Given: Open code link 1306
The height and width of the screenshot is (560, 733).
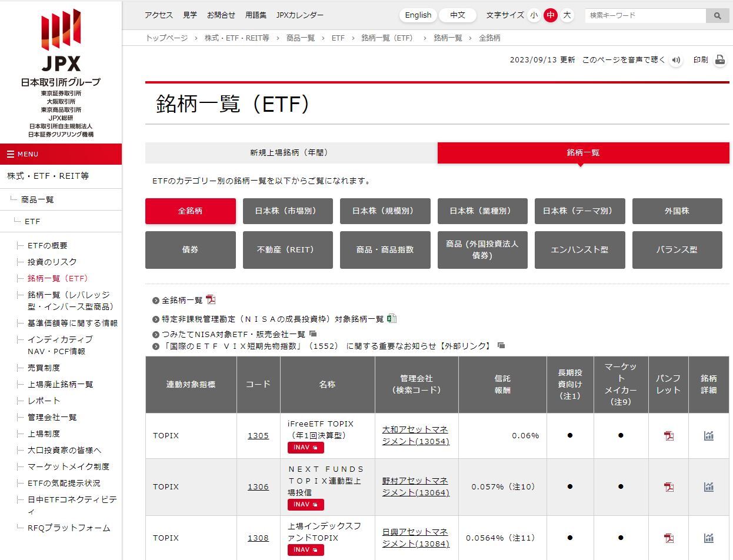Looking at the screenshot, I should coord(258,487).
